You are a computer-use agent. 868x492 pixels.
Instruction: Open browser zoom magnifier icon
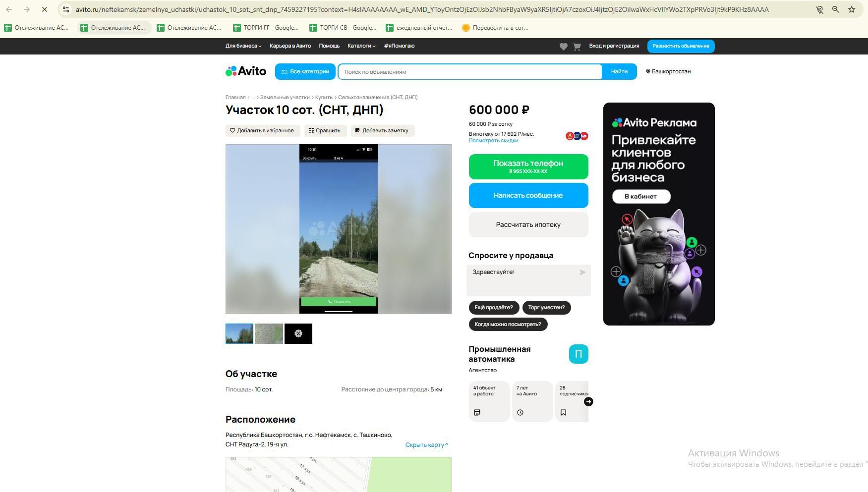(835, 9)
